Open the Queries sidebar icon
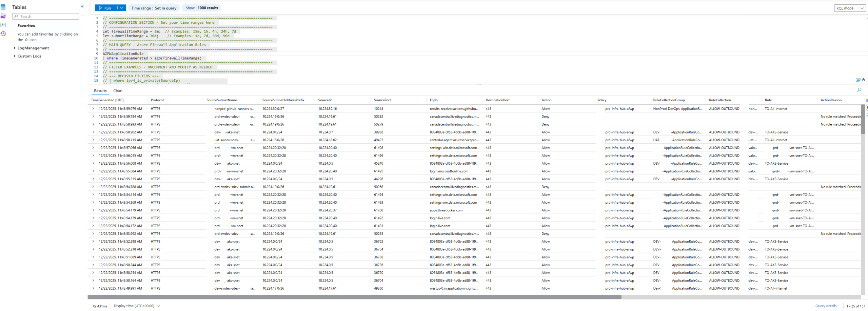This screenshot has width=868, height=311. coord(3,16)
